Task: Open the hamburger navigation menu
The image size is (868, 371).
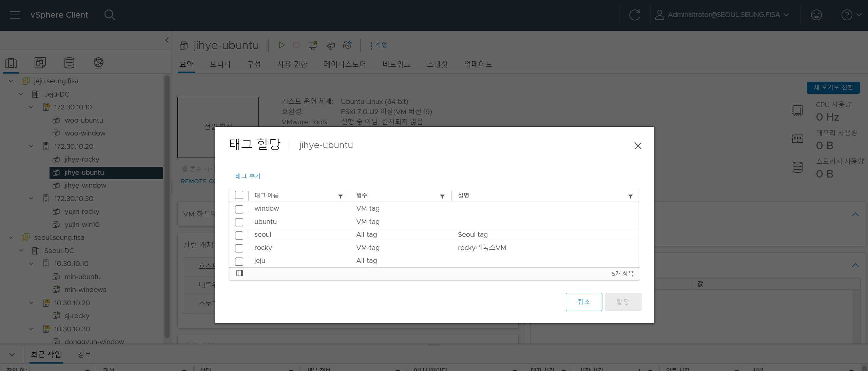Action: coord(15,15)
